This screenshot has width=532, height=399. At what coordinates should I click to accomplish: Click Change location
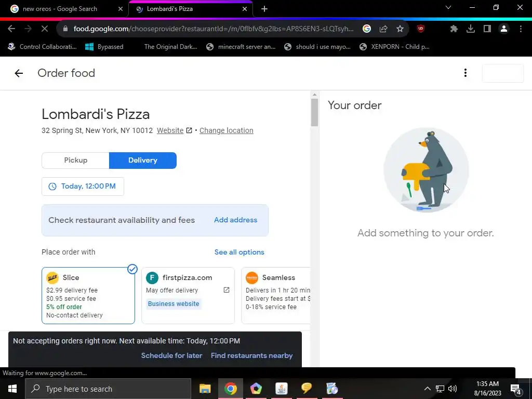point(227,130)
